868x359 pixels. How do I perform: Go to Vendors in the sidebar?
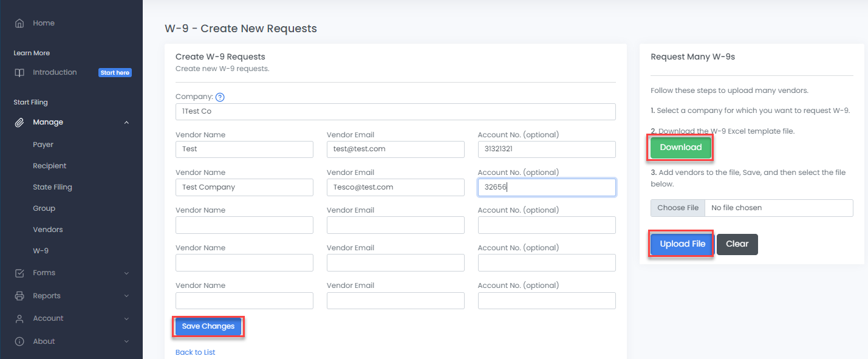(x=48, y=230)
